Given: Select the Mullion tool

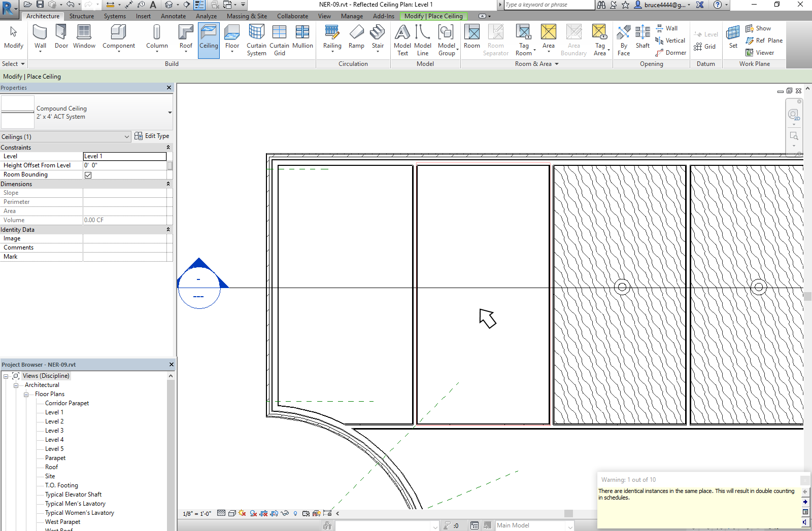Looking at the screenshot, I should pos(302,38).
